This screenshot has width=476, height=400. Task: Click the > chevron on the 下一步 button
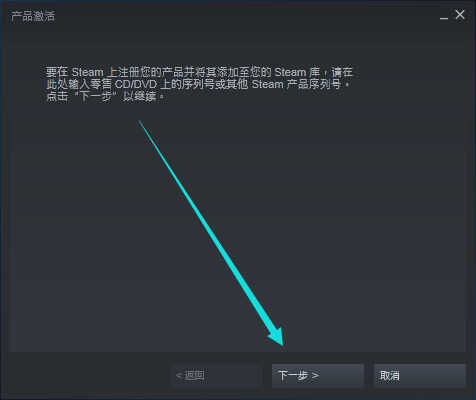[x=315, y=376]
